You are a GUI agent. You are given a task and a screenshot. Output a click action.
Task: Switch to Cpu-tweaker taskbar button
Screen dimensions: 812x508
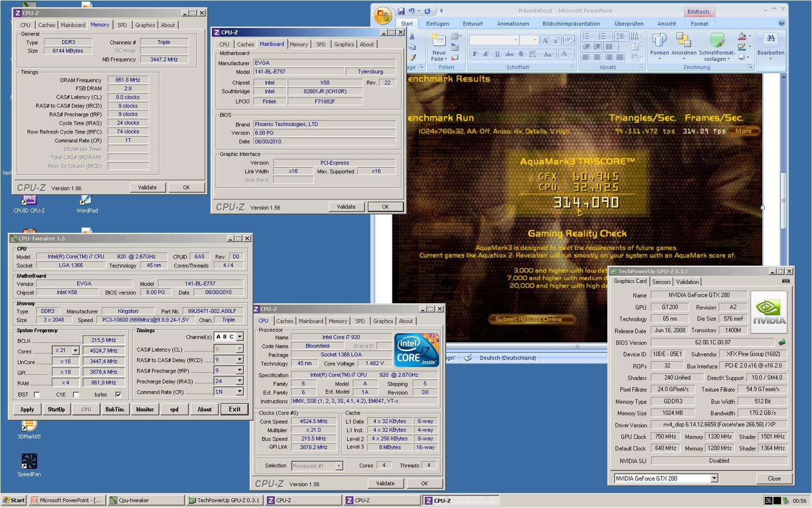146,500
